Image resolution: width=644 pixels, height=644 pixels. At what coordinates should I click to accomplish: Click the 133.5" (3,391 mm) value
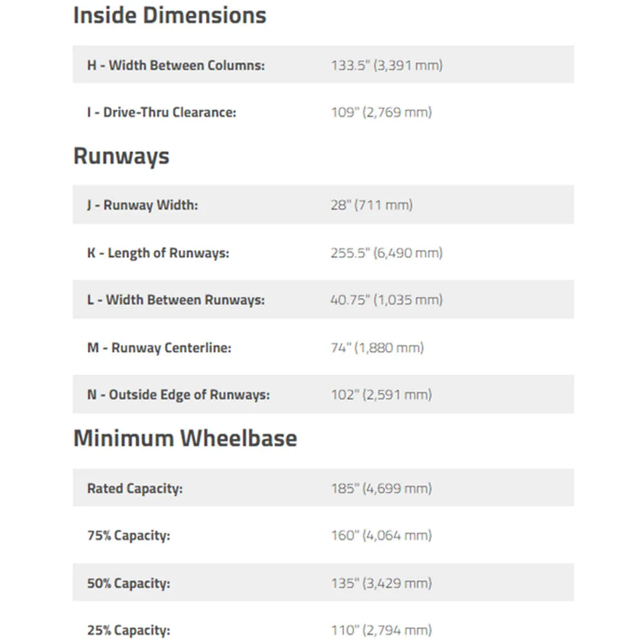tap(387, 65)
